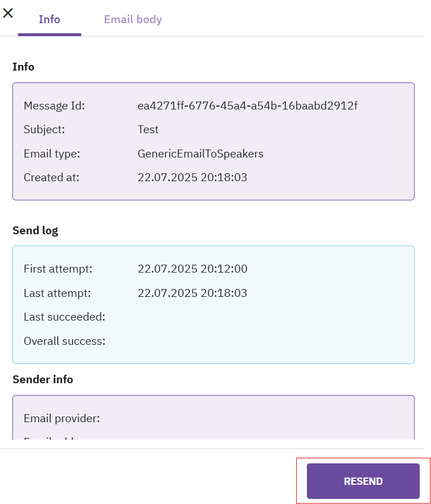Click the Last succeeded label
The height and width of the screenshot is (504, 431).
(x=64, y=317)
